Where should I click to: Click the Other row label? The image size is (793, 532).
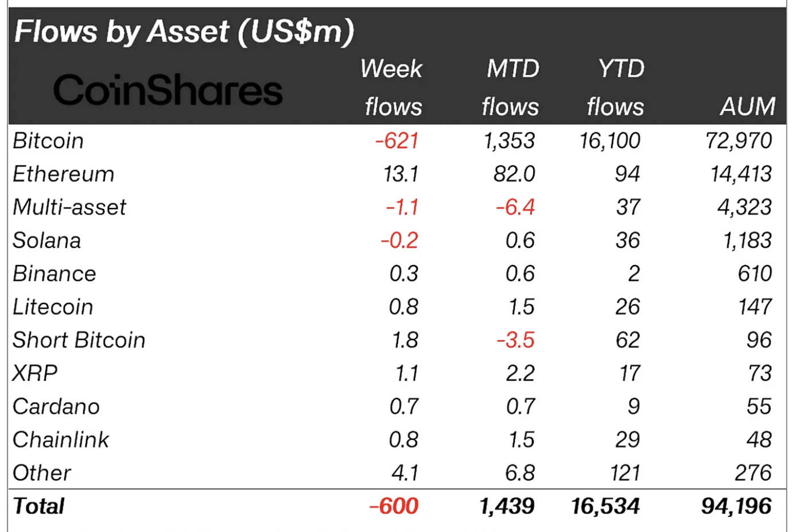click(x=42, y=474)
